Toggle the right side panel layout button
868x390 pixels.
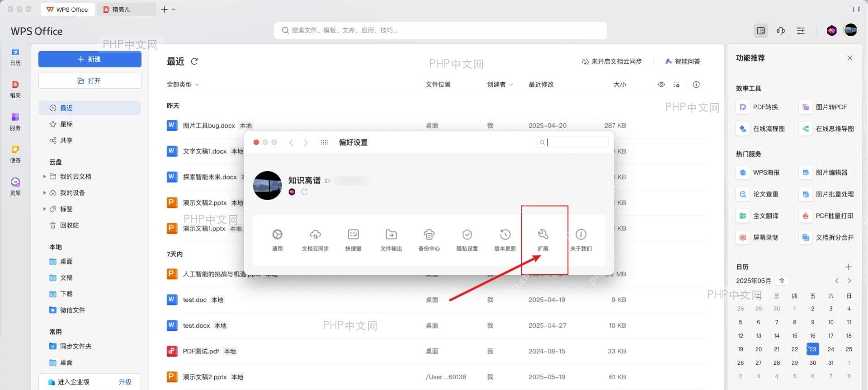[x=761, y=31]
